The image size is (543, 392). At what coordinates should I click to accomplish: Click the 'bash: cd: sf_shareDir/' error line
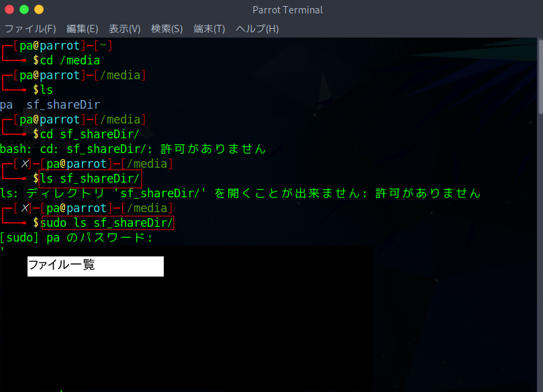pos(134,149)
